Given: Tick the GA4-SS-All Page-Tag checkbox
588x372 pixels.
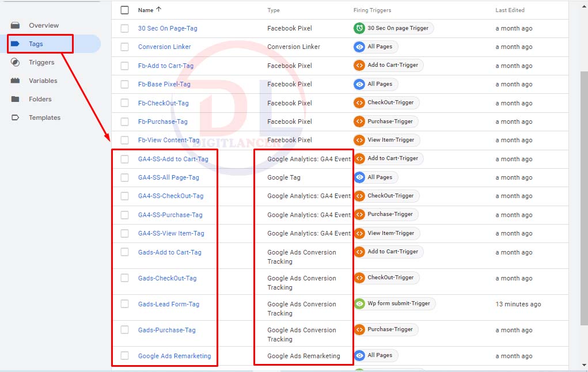Looking at the screenshot, I should pos(124,177).
